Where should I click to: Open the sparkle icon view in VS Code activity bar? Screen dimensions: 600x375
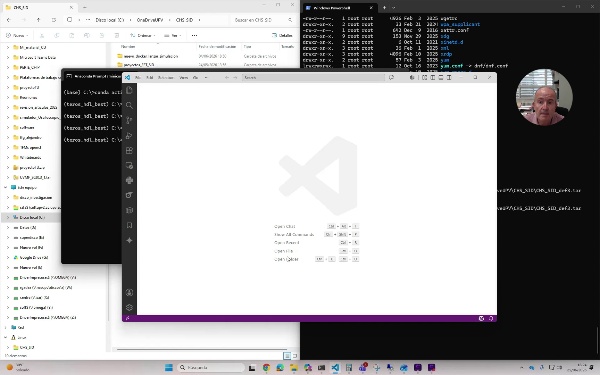[129, 240]
